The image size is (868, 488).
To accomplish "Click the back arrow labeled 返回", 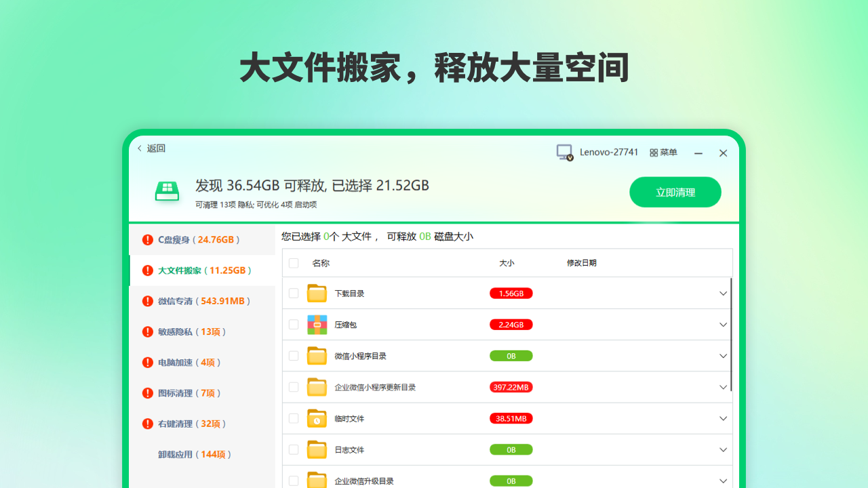I will click(x=151, y=148).
